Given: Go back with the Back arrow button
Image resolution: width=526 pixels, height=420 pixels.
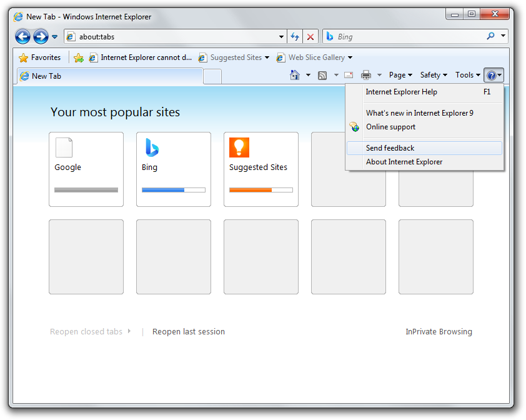Looking at the screenshot, I should coord(23,36).
